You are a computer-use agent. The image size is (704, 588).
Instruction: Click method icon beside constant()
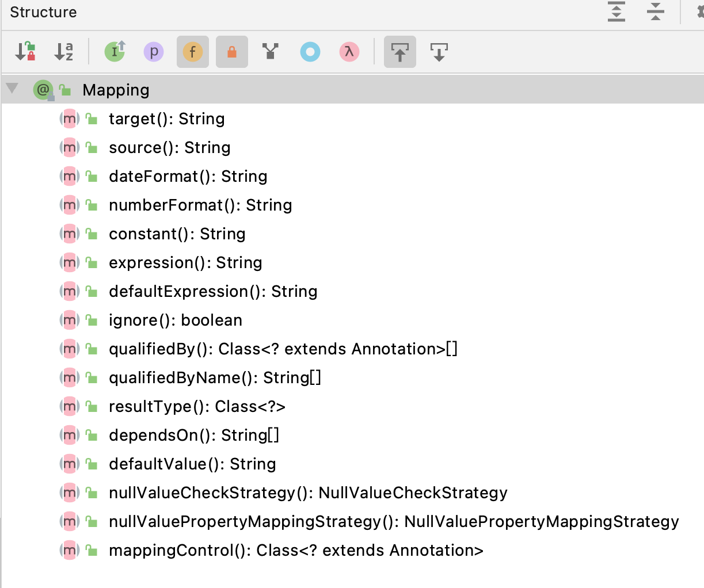click(70, 234)
